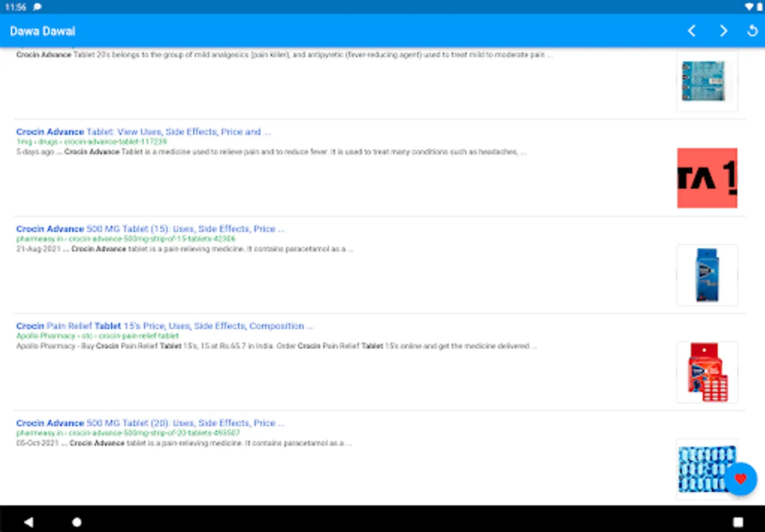Click the 'Dawa Dawai' app title
The width and height of the screenshot is (765, 532).
[x=43, y=31]
